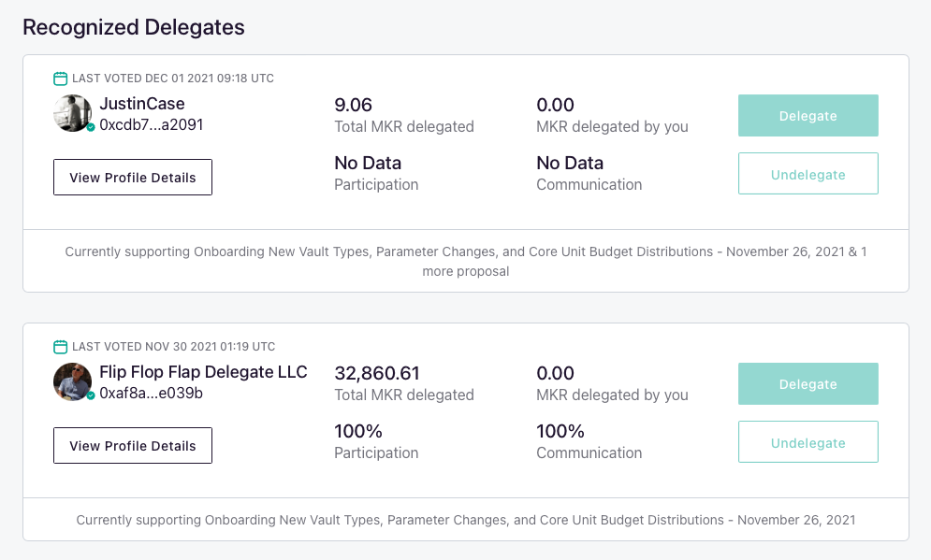Delegate MKR to Flip Flop Flap Delegate LLC

click(x=808, y=384)
